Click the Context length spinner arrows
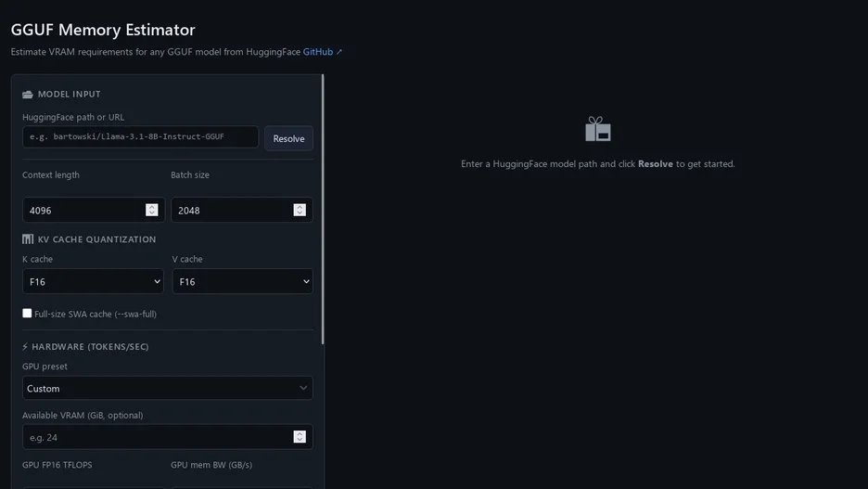Viewport: 868px width, 489px height. tap(152, 210)
